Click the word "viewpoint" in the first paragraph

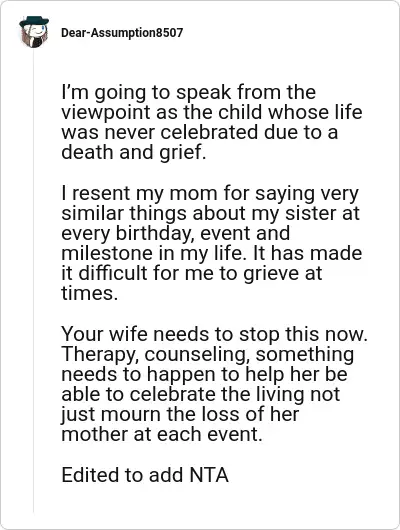[105, 113]
